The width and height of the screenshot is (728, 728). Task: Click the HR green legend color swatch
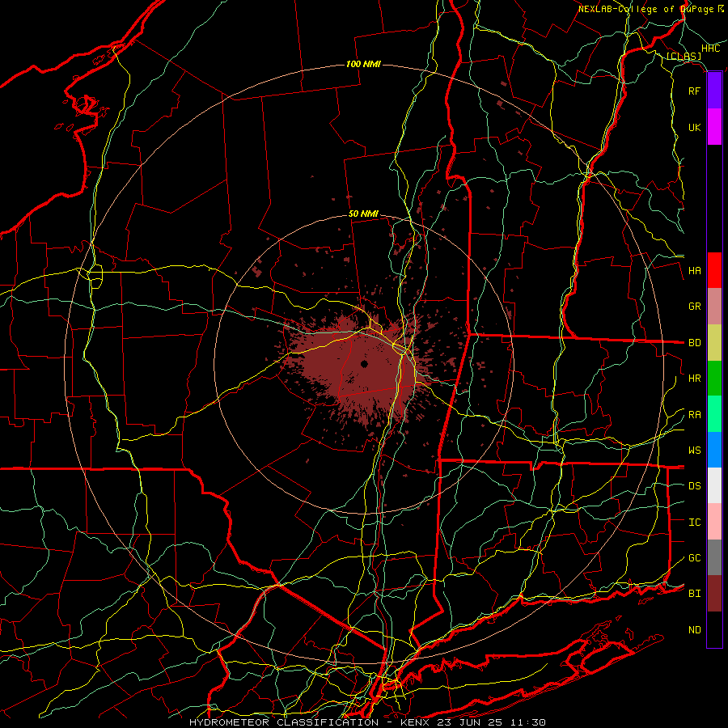pyautogui.click(x=714, y=379)
